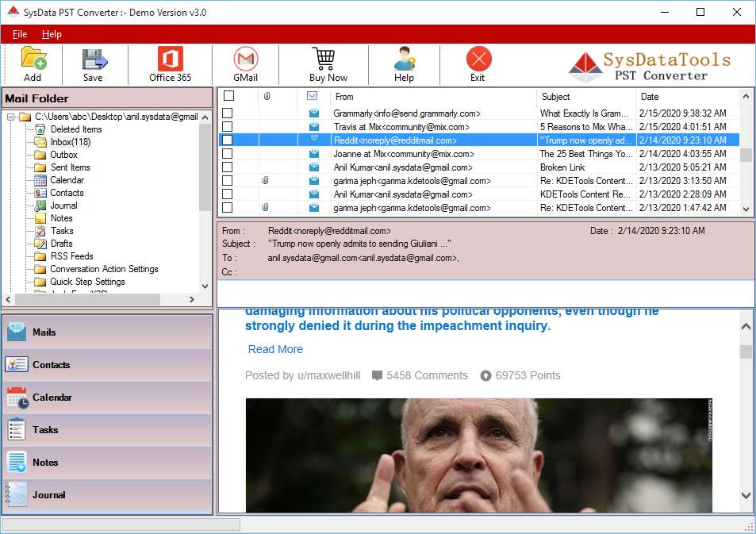756x534 pixels.
Task: Check the 1:47:42 AM garima jeph checkbox
Action: (x=227, y=208)
